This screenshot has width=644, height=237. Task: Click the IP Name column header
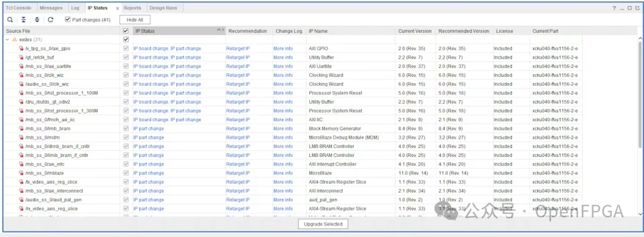351,31
